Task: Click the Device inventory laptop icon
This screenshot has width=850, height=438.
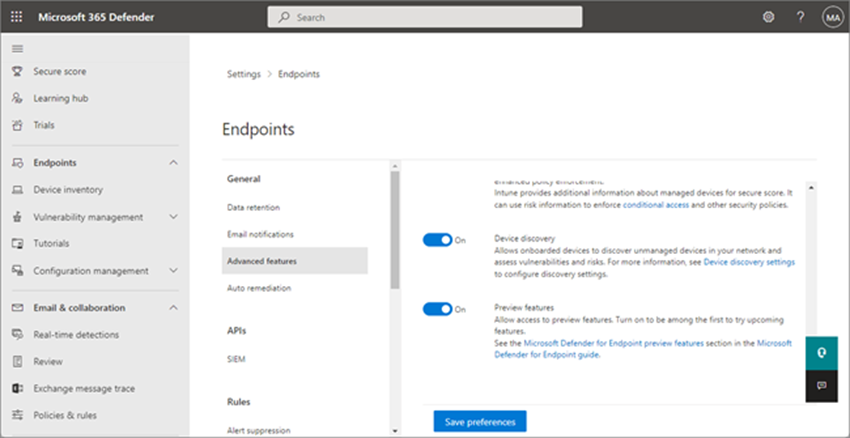Action: click(x=17, y=190)
